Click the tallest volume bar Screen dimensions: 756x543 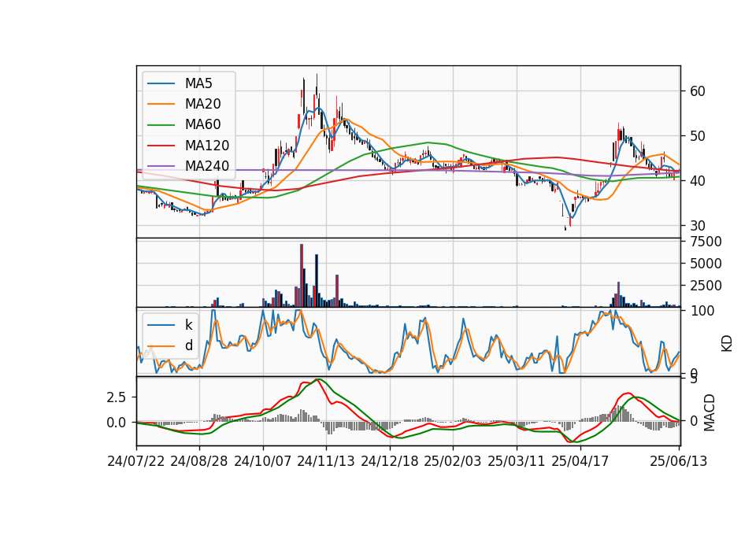(302, 275)
